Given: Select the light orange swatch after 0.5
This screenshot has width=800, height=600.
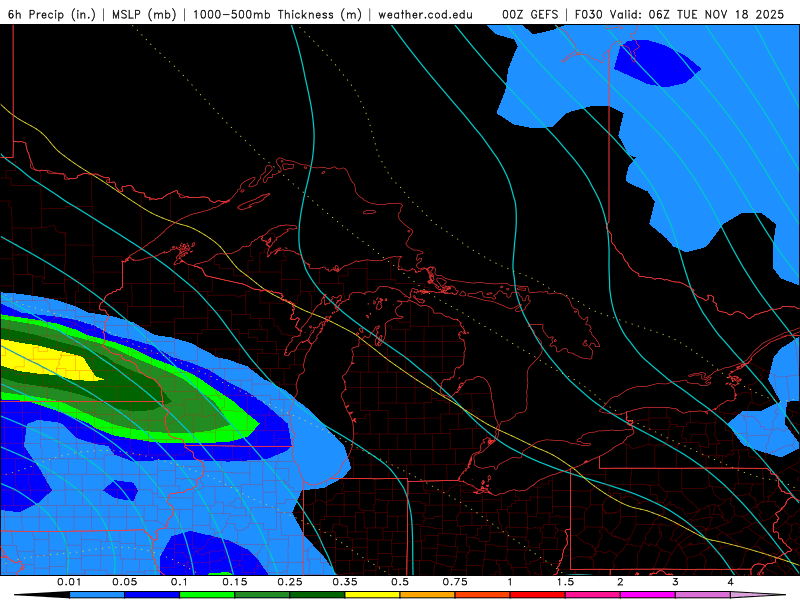Looking at the screenshot, I should click(428, 595).
